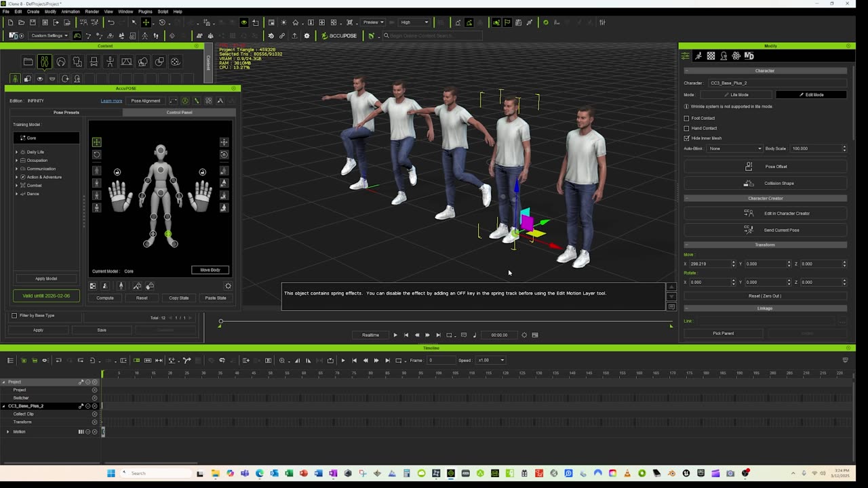This screenshot has width=868, height=488.
Task: Activate the Move gizmo tool
Action: 146,22
